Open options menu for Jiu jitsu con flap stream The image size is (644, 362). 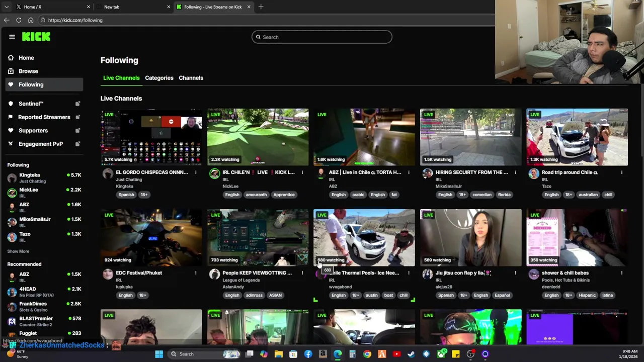click(x=515, y=273)
